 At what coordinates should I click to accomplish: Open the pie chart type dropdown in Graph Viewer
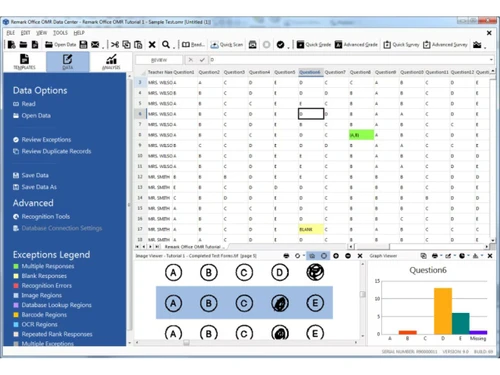pyautogui.click(x=468, y=256)
